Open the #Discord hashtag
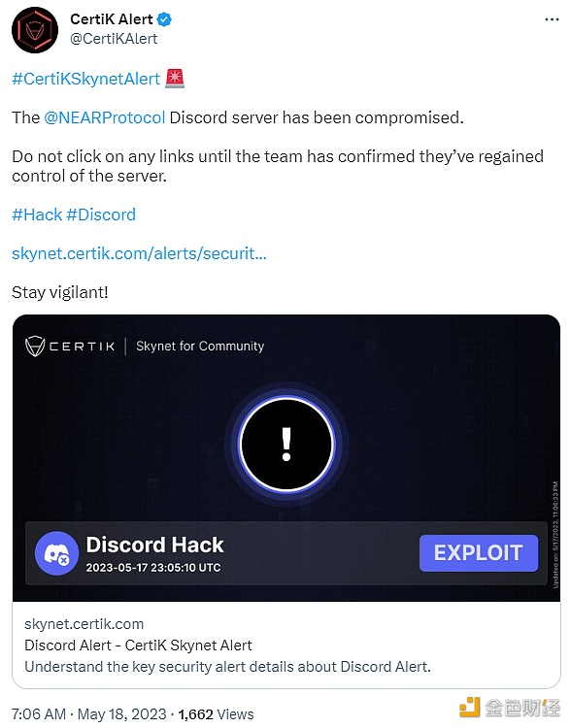 [x=101, y=215]
